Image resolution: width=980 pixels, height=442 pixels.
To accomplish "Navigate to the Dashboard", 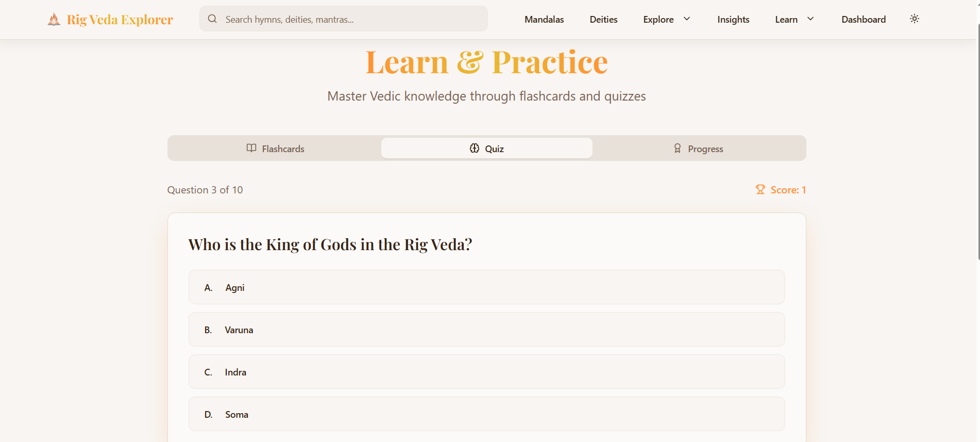I will pos(864,20).
